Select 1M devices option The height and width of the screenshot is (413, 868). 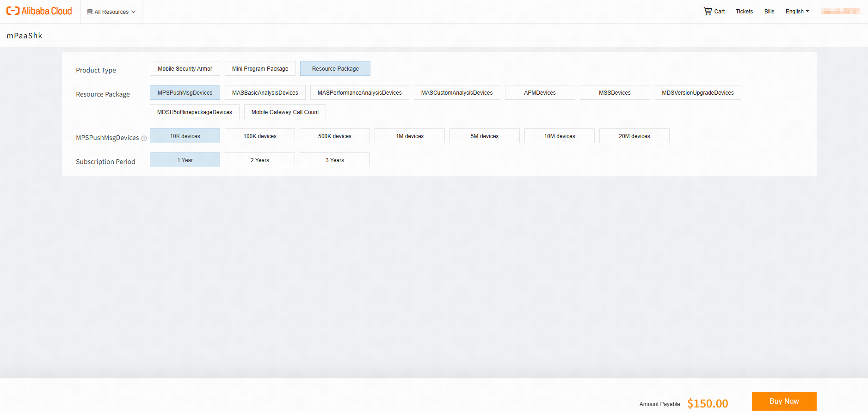click(410, 136)
